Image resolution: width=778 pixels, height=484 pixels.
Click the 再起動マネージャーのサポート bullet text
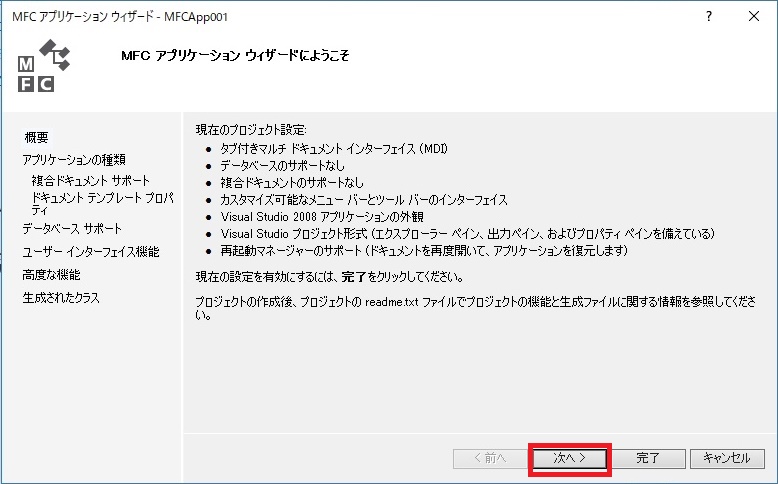(x=425, y=251)
